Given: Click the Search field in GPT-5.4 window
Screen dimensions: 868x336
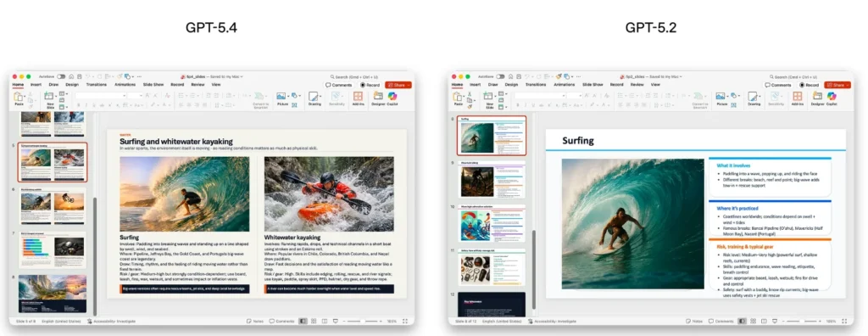Looking at the screenshot, I should 354,76.
